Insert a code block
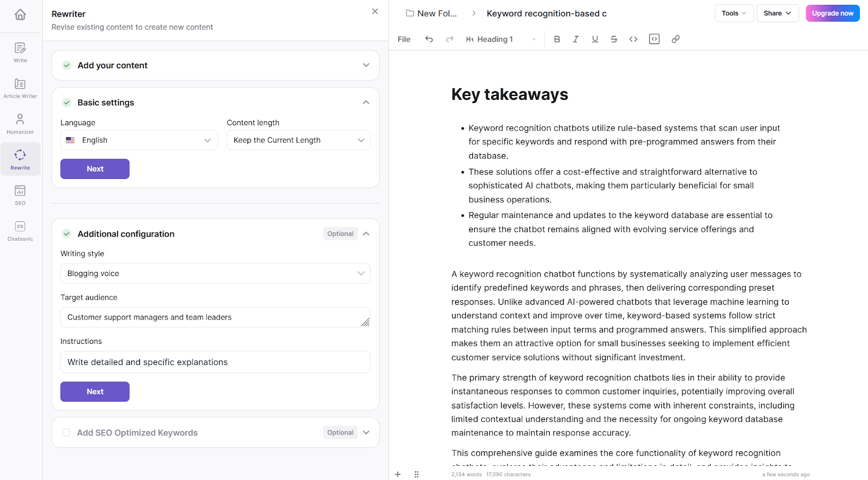The height and width of the screenshot is (480, 868). click(654, 39)
